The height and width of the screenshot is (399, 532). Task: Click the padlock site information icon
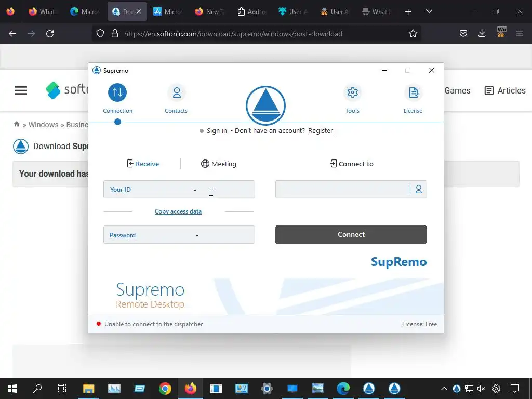[x=115, y=34]
